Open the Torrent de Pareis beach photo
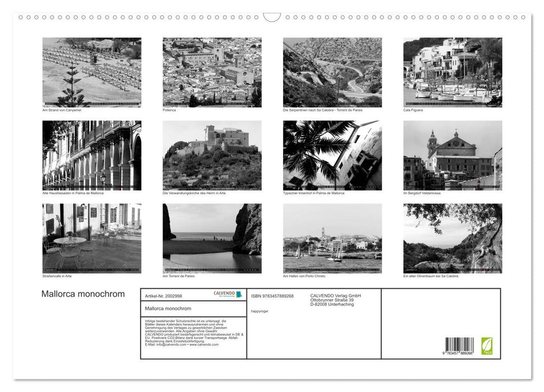 coord(211,237)
